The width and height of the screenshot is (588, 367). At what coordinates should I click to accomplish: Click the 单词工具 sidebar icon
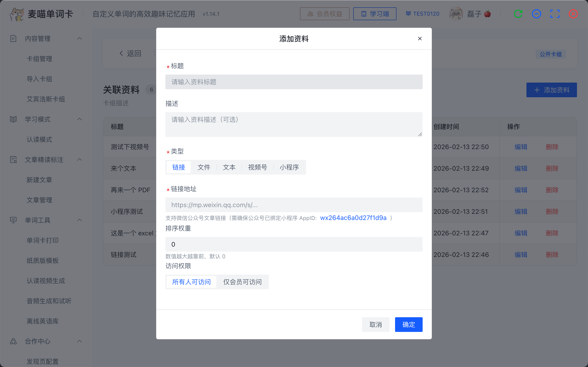click(13, 220)
